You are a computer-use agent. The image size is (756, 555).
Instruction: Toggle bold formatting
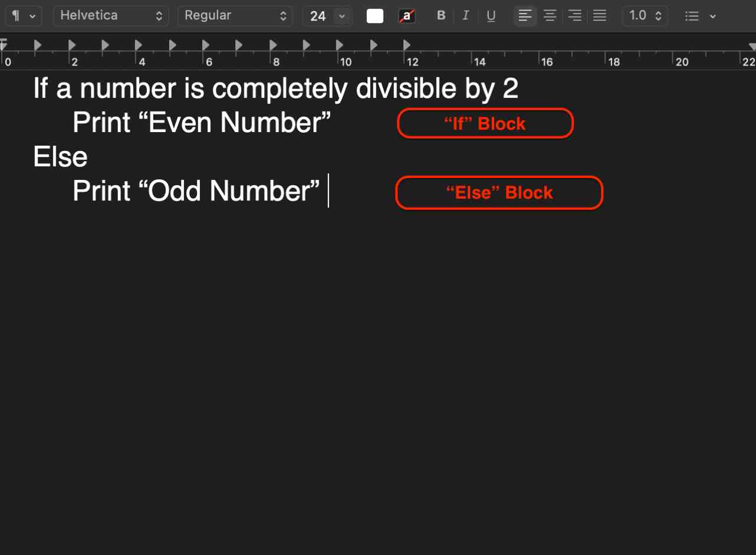pyautogui.click(x=441, y=16)
